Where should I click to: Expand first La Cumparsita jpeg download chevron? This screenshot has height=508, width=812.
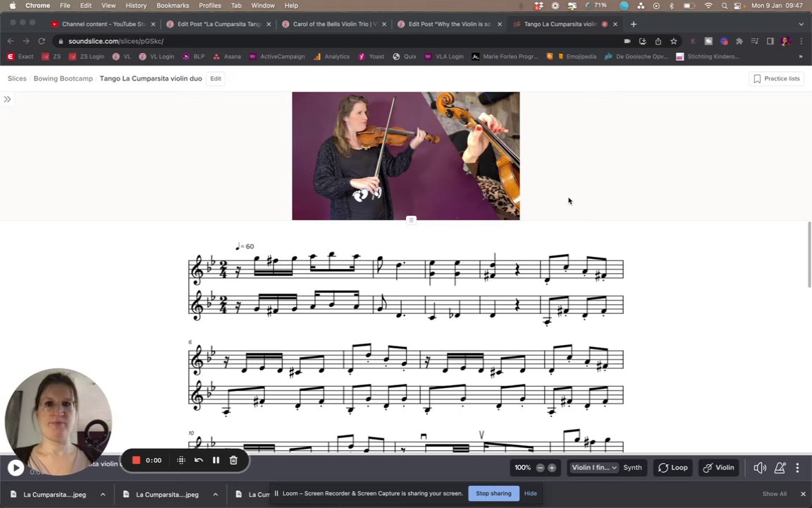pos(103,495)
